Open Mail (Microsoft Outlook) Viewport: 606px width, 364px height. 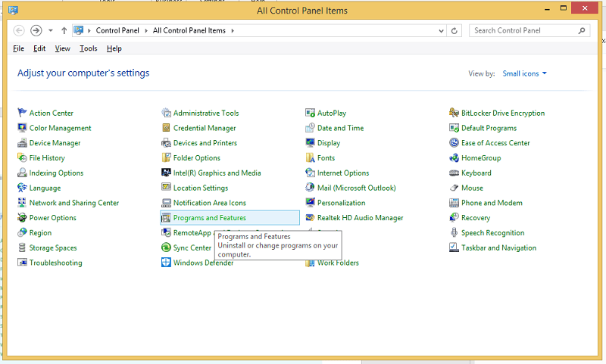click(356, 188)
